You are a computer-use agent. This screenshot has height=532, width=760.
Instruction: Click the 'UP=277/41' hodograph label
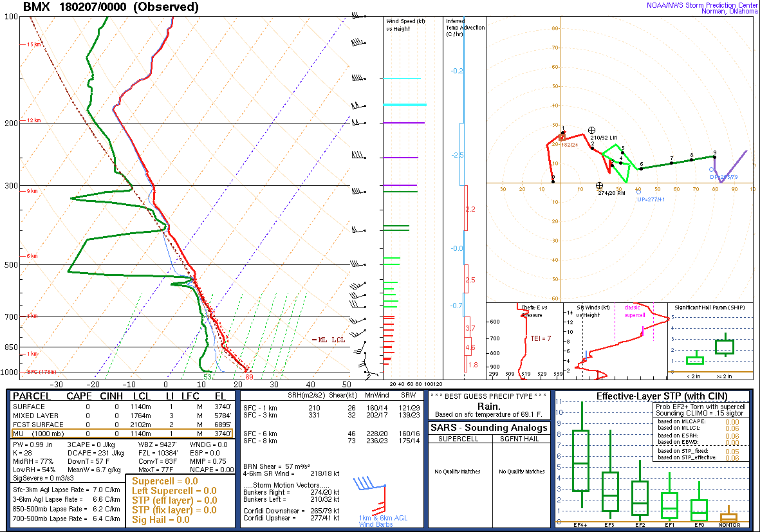pos(651,199)
